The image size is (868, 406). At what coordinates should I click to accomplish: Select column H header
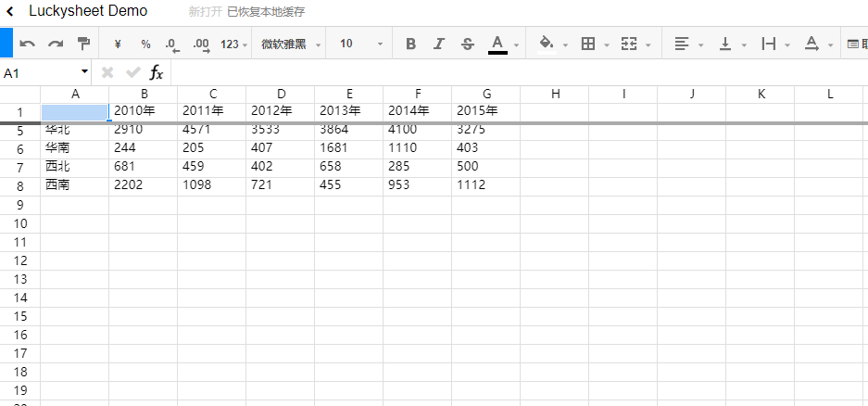[555, 95]
